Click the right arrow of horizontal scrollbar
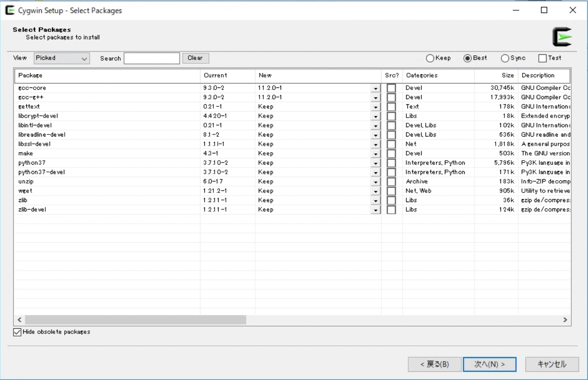The image size is (588, 380). point(565,320)
